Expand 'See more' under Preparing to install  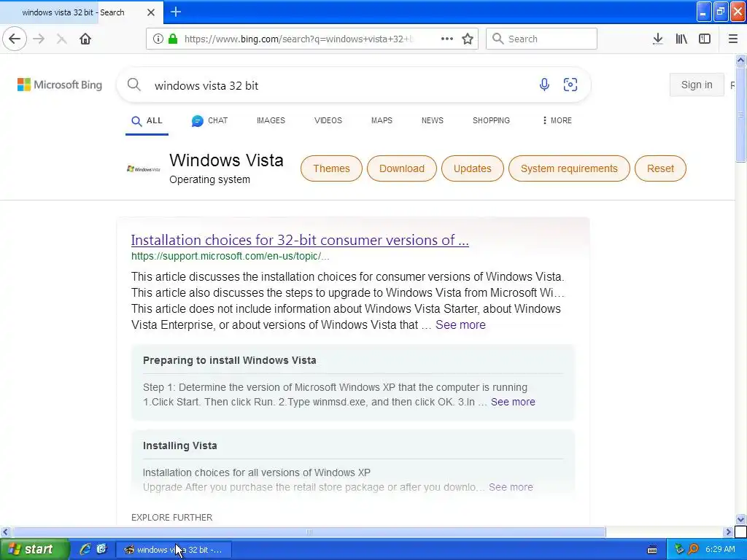tap(513, 402)
